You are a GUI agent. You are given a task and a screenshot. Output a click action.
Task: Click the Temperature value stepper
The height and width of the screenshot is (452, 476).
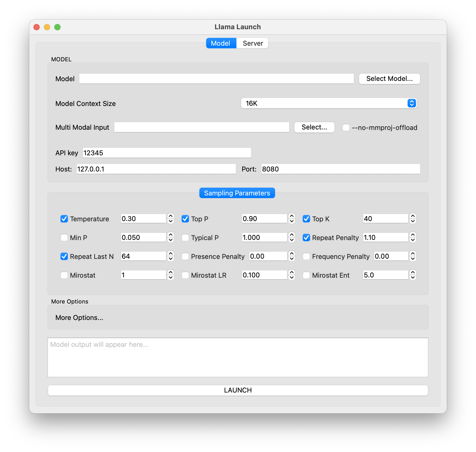tap(171, 218)
